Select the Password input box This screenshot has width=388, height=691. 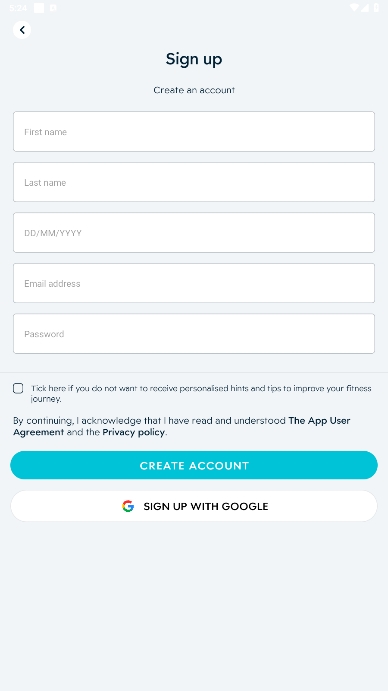click(194, 334)
